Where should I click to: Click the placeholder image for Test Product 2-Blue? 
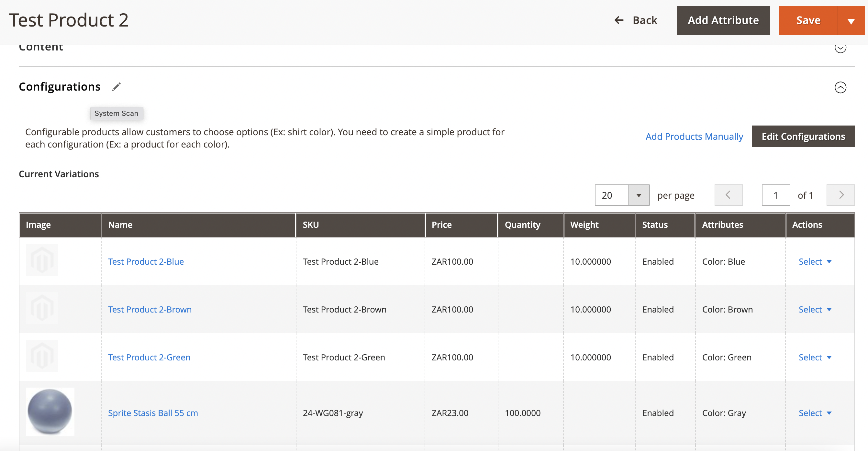[x=42, y=260]
